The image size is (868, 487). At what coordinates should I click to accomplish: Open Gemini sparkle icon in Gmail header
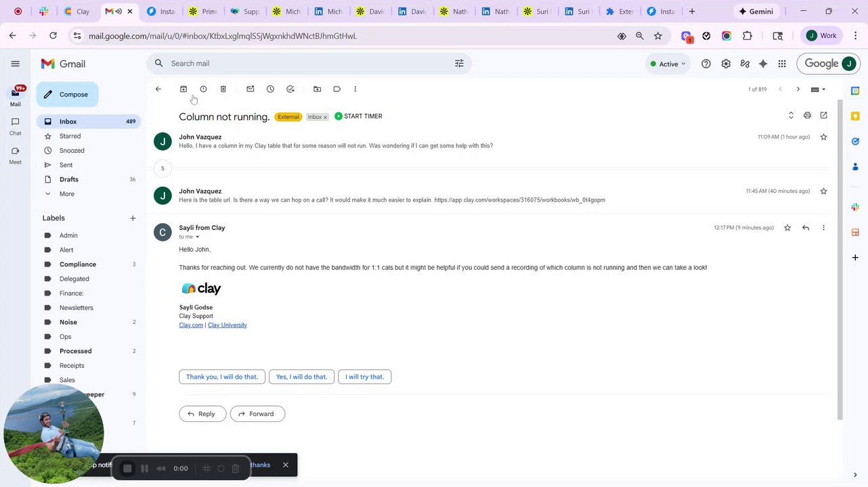click(763, 64)
